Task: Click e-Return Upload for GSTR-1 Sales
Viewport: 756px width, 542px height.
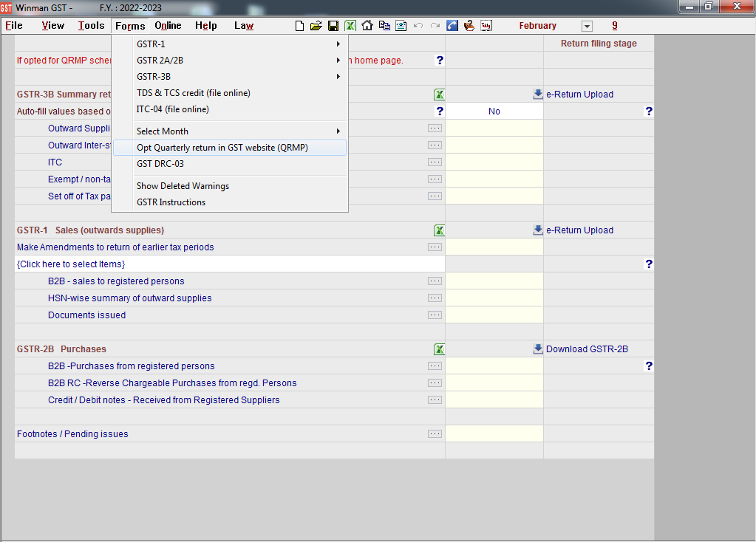Action: 579,230
